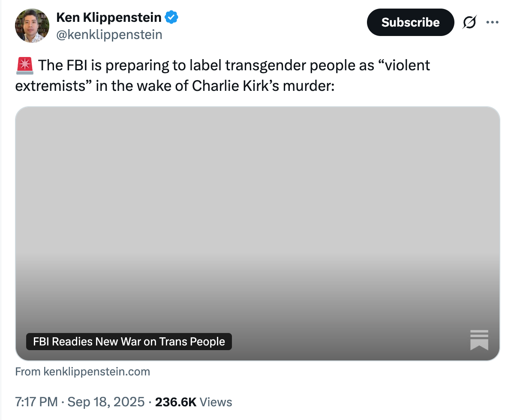Click the Substack bookmark logo on card
The height and width of the screenshot is (420, 511).
(x=479, y=340)
